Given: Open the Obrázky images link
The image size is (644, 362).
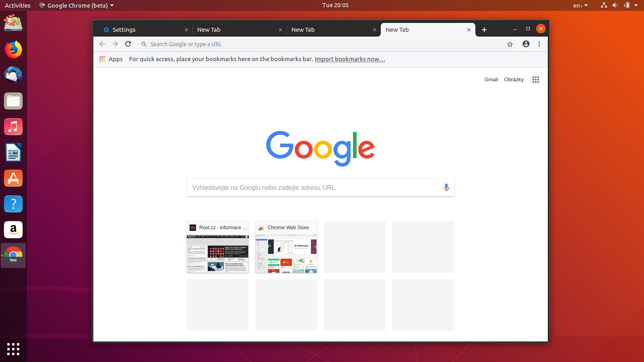Looking at the screenshot, I should click(514, 80).
